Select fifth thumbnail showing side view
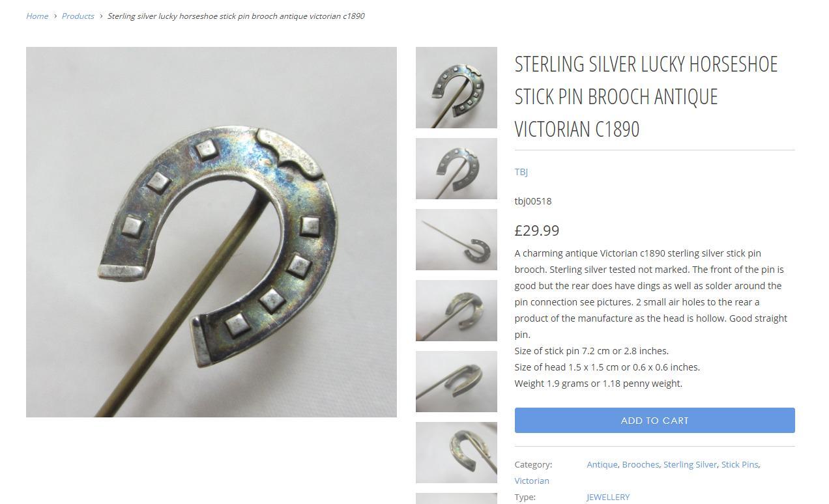 pyautogui.click(x=456, y=382)
